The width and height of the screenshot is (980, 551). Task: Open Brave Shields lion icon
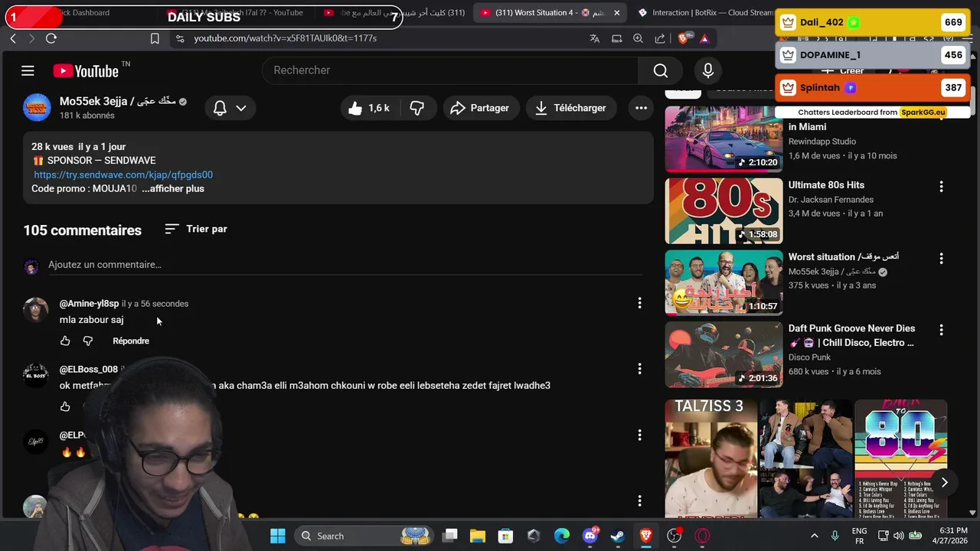pos(684,38)
